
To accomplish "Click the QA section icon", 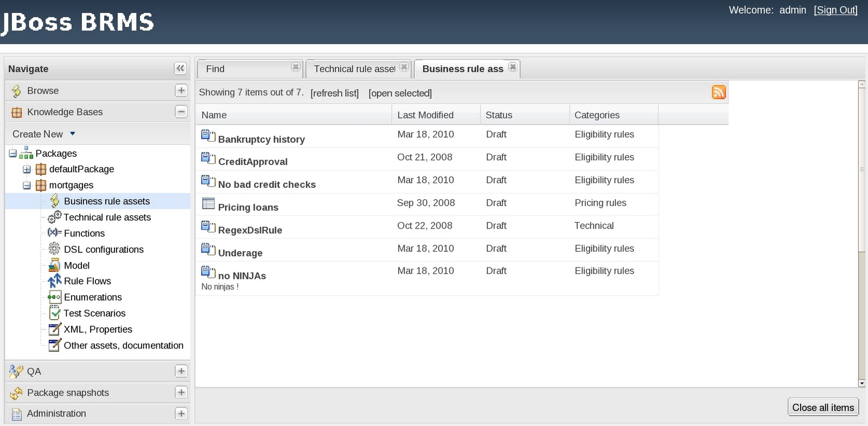I will pos(16,371).
